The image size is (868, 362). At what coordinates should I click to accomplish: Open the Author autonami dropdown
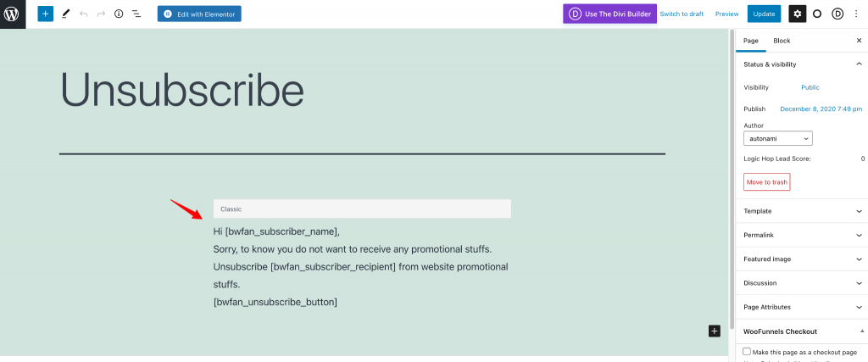click(778, 138)
